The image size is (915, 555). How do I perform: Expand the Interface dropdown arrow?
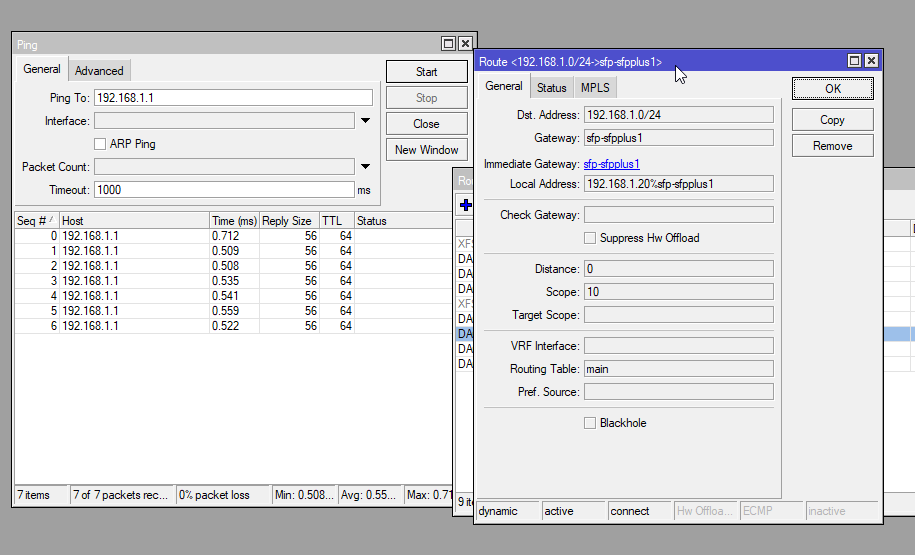pyautogui.click(x=366, y=121)
